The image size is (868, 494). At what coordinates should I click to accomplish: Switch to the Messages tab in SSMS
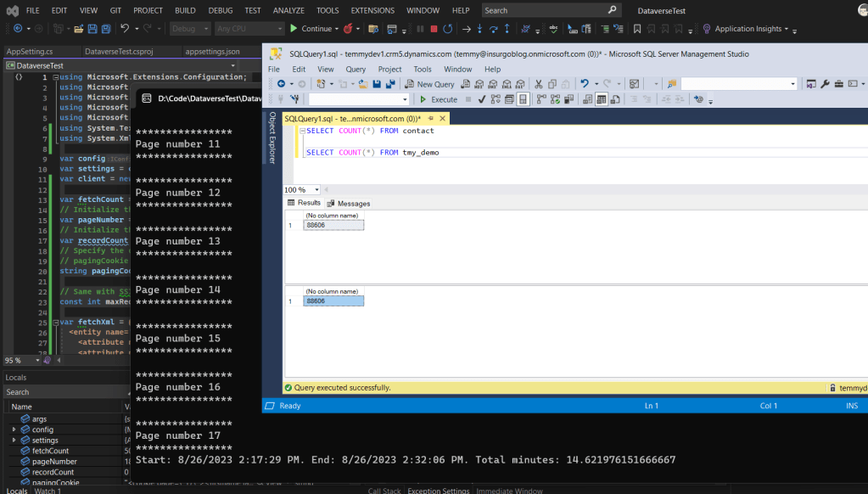tap(348, 203)
